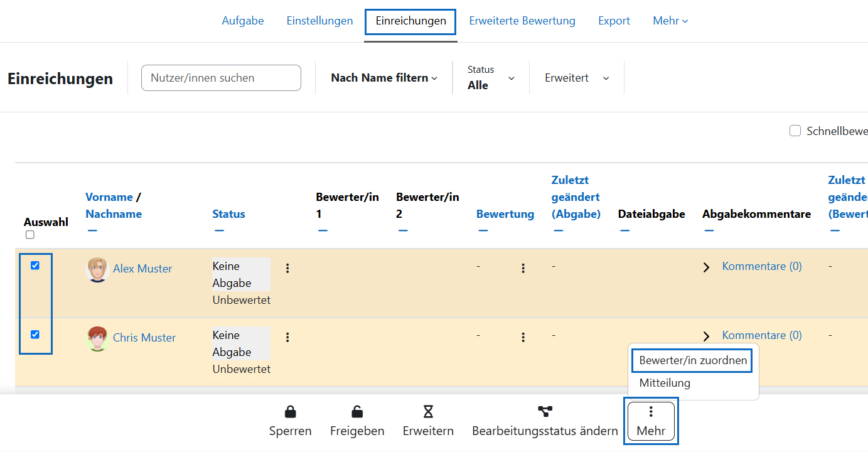Open the Nach Name filtern dropdown
The image size is (868, 452).
[384, 78]
